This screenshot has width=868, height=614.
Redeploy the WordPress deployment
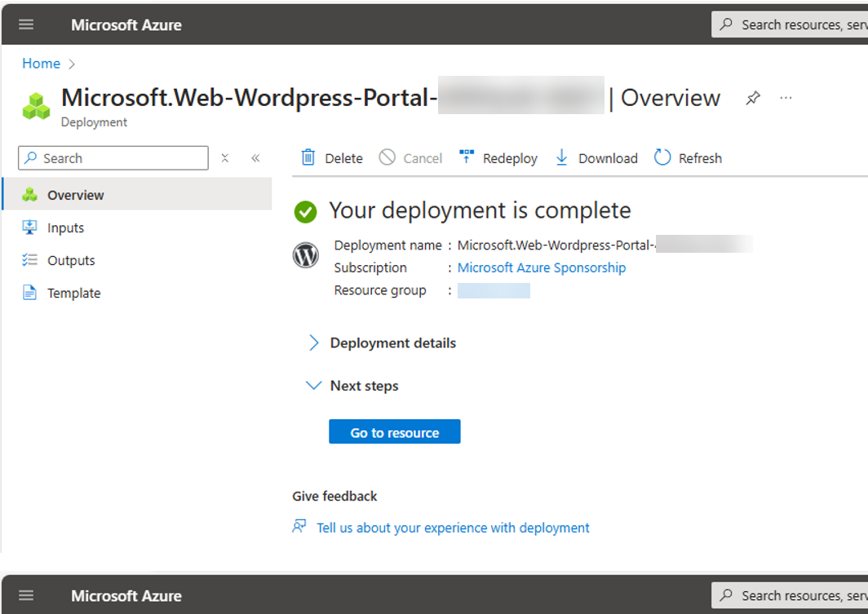[498, 158]
